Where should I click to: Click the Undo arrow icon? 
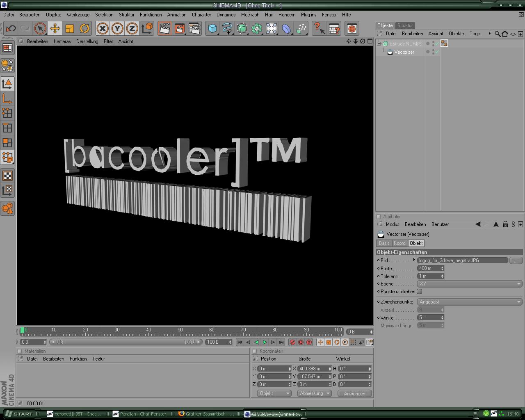(11, 28)
